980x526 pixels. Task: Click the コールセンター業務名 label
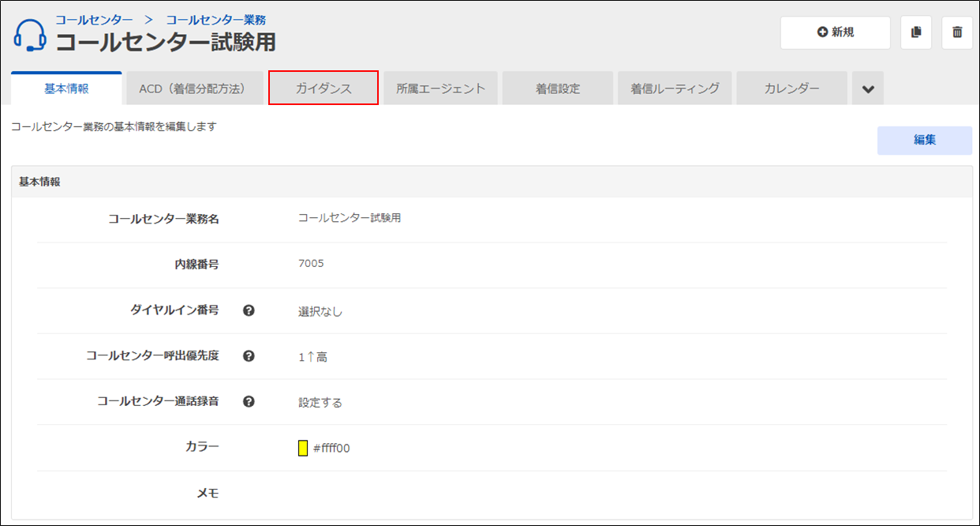point(163,219)
